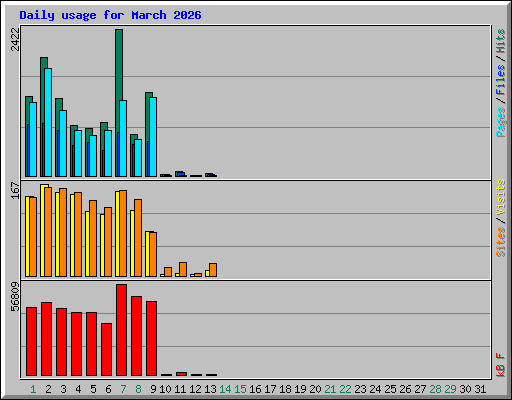Click day label 7 on the x-axis
512x400 pixels.
[x=123, y=389]
